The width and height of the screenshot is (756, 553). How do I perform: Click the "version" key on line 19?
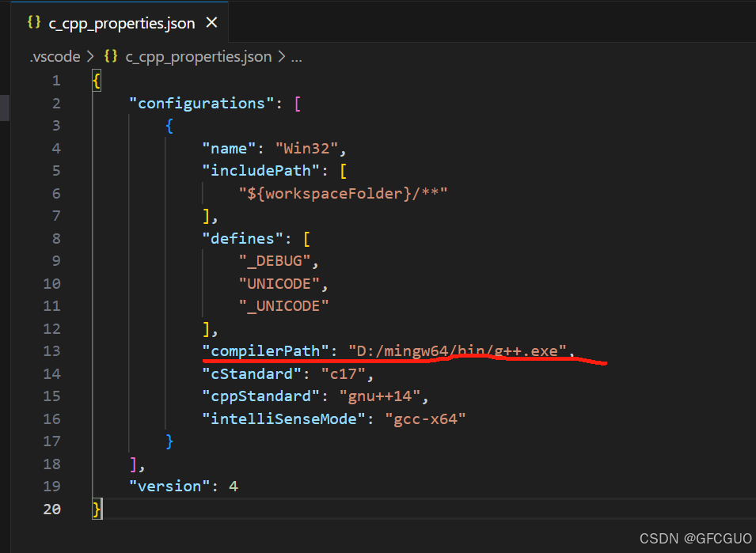169,487
